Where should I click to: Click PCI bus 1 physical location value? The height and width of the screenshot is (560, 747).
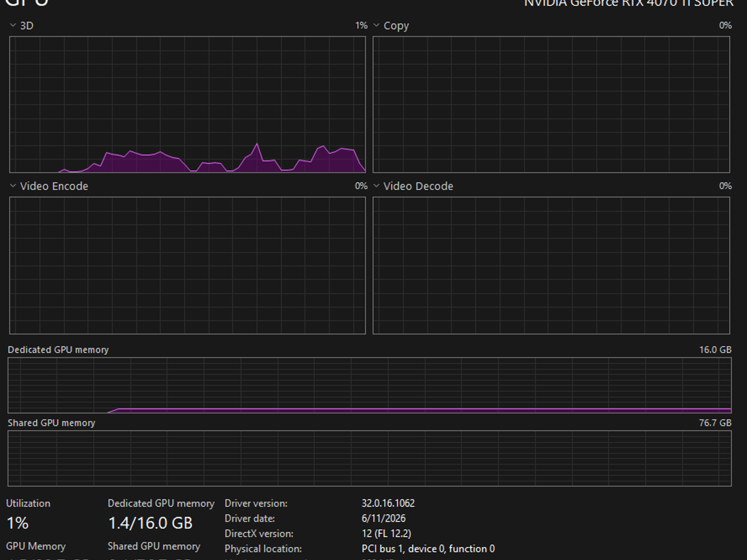(x=428, y=549)
